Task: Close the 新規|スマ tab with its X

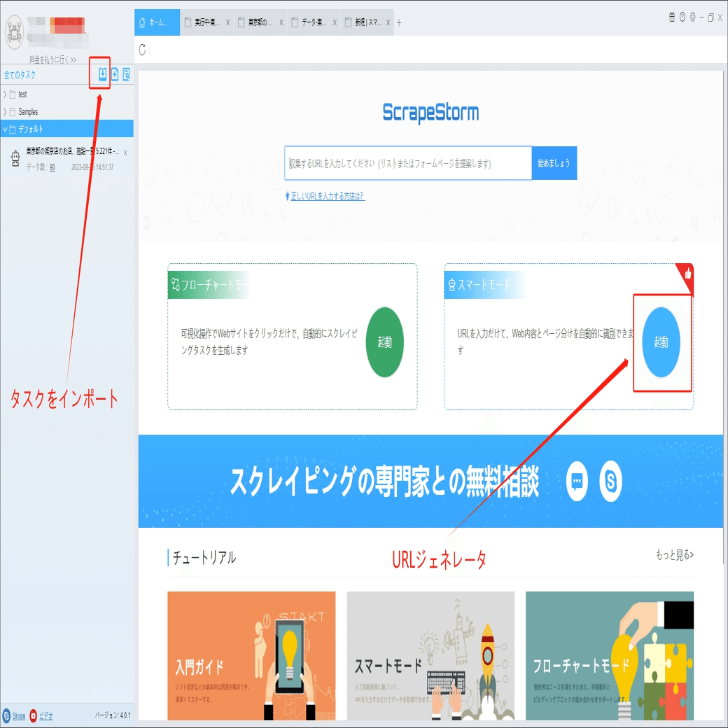Action: (388, 22)
